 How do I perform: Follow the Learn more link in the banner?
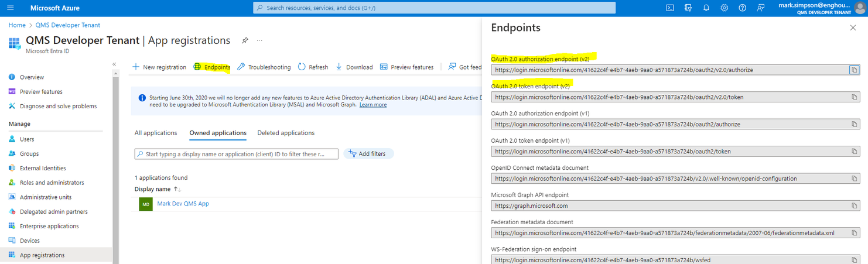click(x=373, y=105)
